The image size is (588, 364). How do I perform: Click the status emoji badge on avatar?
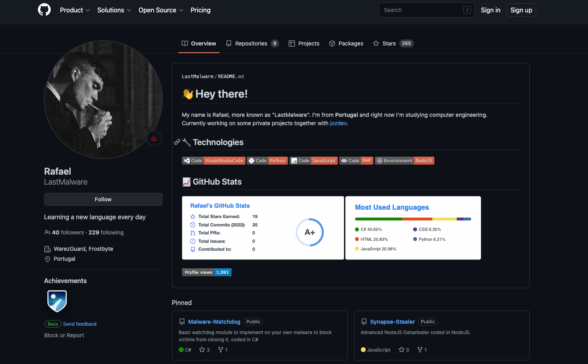pyautogui.click(x=154, y=138)
